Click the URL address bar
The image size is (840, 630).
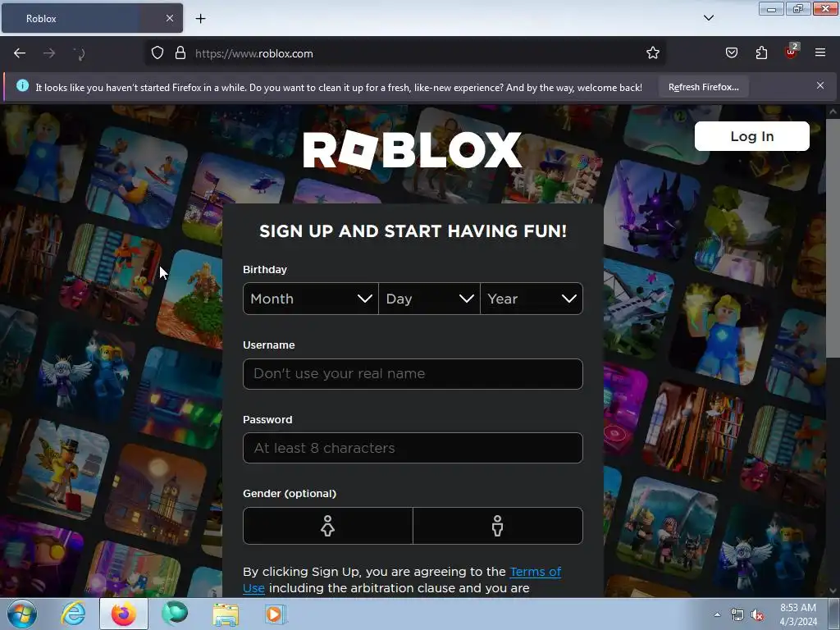tap(405, 53)
